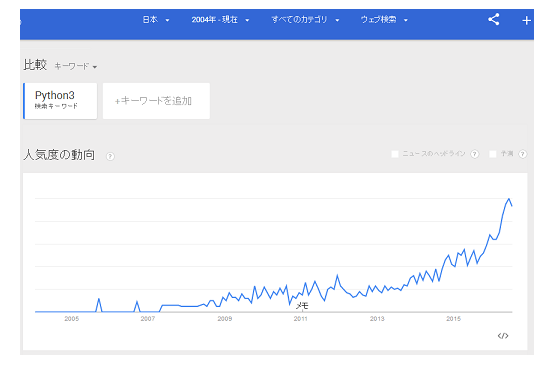Click the 2009 axis label
This screenshot has width=556, height=380.
[224, 319]
